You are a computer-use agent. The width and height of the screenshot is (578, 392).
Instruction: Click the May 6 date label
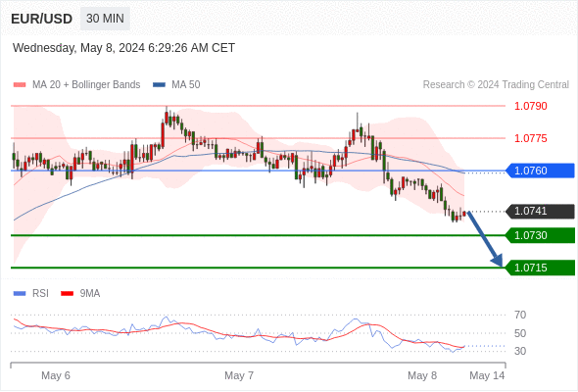click(x=56, y=375)
